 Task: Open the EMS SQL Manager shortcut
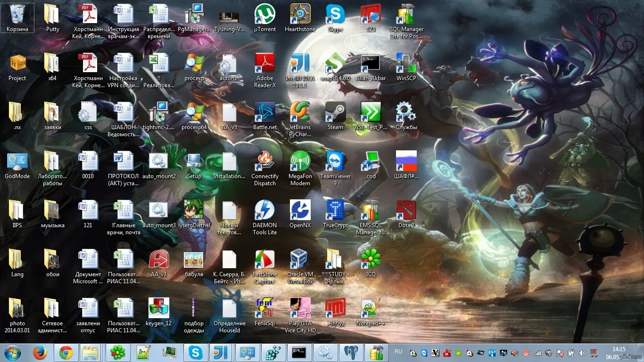point(371,218)
